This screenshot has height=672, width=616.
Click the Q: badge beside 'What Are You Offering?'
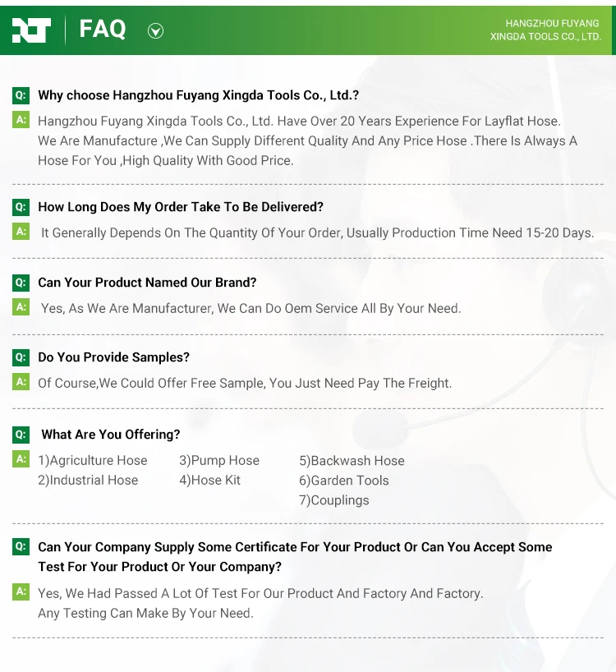(21, 434)
